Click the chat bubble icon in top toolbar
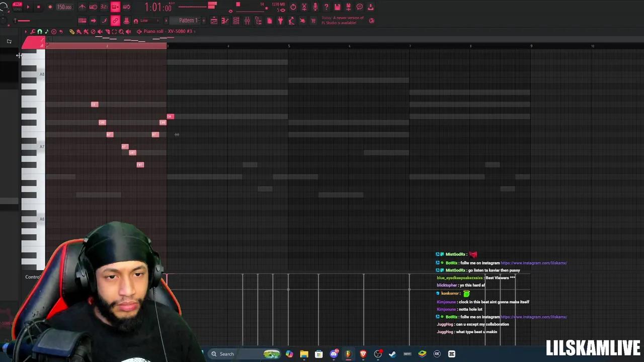This screenshot has height=362, width=644. (x=359, y=7)
